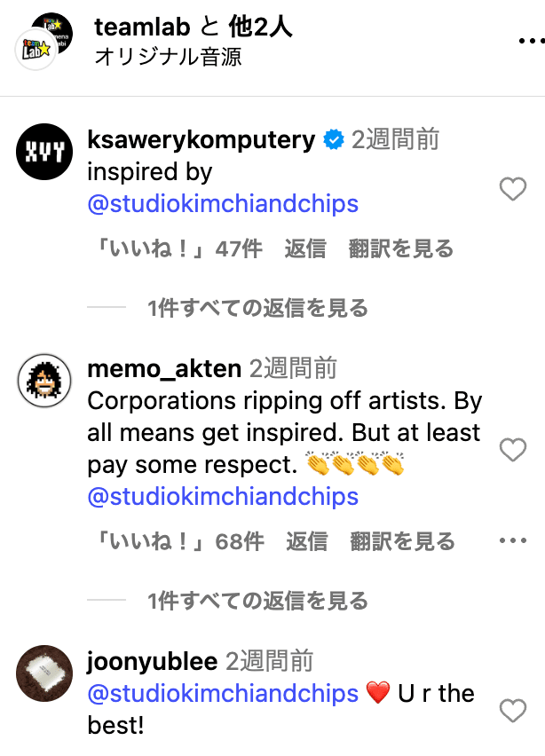Expand replies under memo_akten's comment
The image size is (545, 756).
(x=257, y=601)
